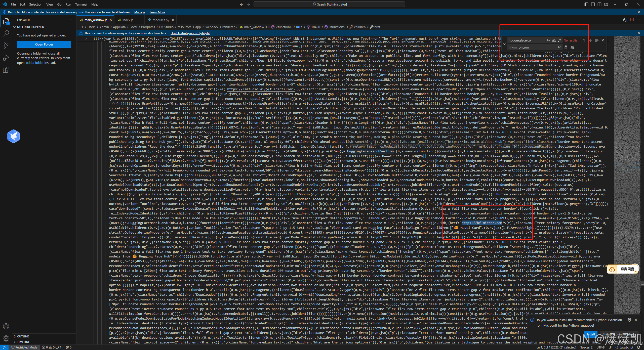The height and width of the screenshot is (350, 644).
Task: Open the Source Control view
Action: pyautogui.click(x=6, y=46)
